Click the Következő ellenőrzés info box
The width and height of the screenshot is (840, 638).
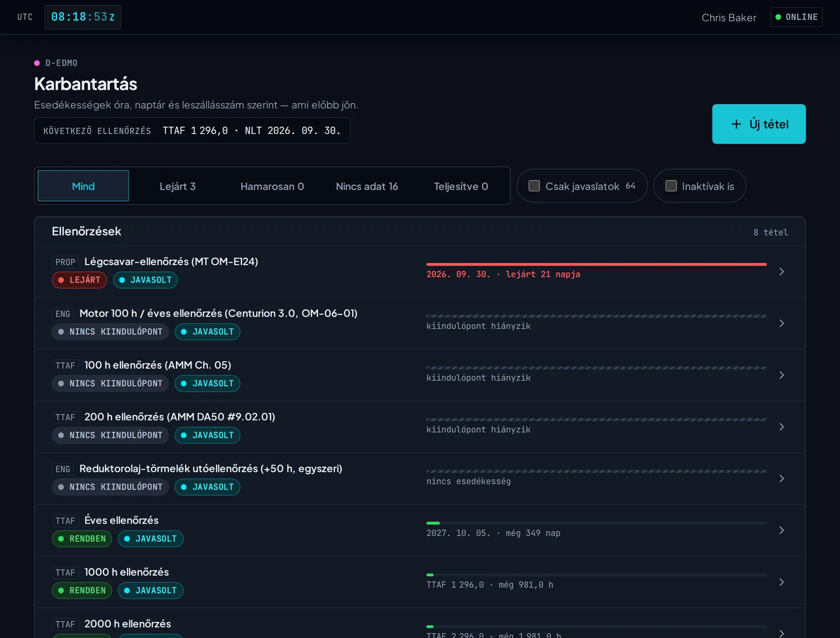coord(192,130)
